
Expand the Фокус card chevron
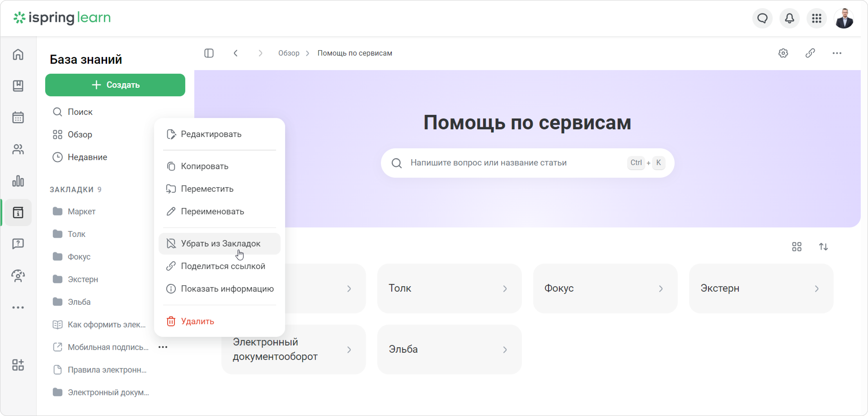point(660,288)
